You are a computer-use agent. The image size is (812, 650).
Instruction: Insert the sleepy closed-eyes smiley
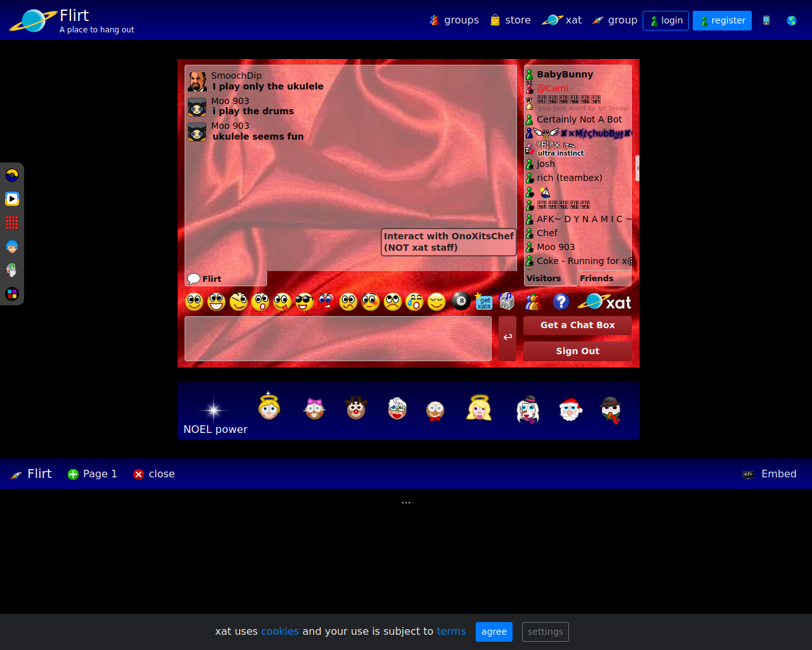coord(436,302)
